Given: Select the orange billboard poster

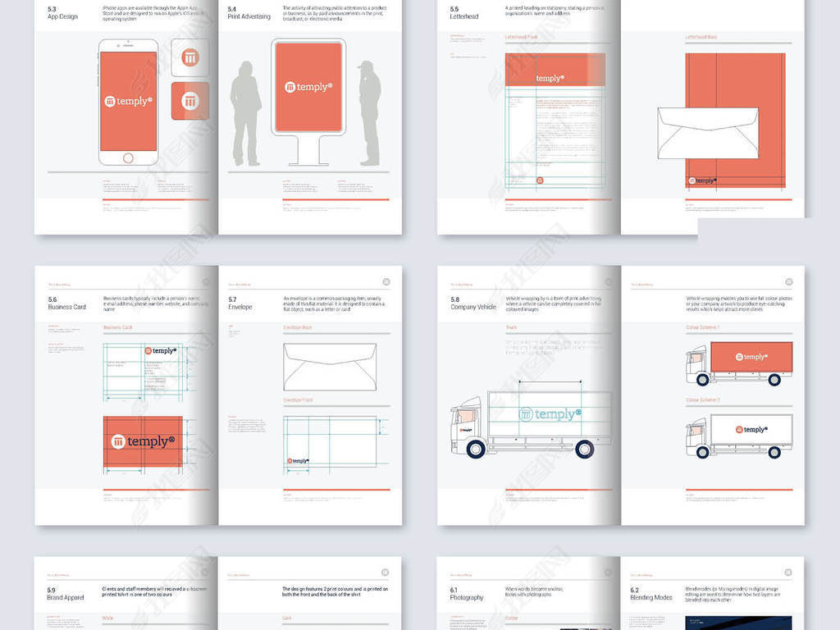Looking at the screenshot, I should coord(308,87).
